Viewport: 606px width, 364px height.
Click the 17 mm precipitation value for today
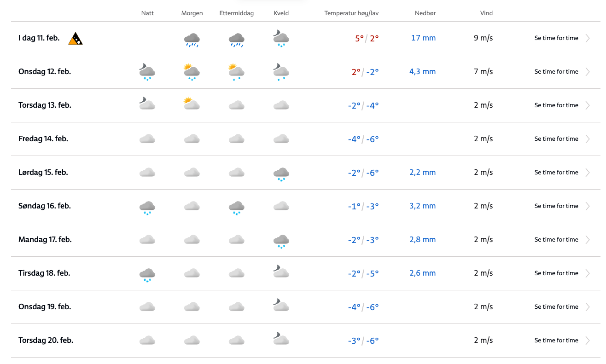tap(423, 38)
